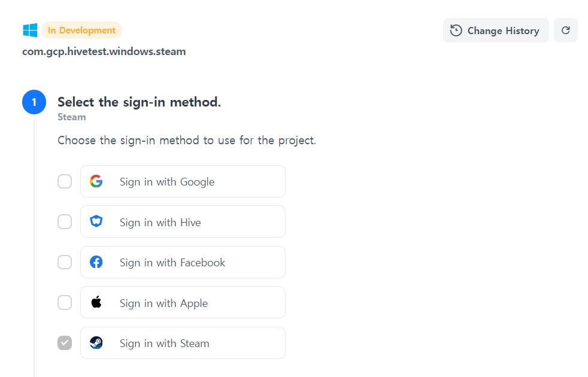Check the Sign in with Facebook checkbox
The width and height of the screenshot is (588, 377).
pyautogui.click(x=65, y=262)
